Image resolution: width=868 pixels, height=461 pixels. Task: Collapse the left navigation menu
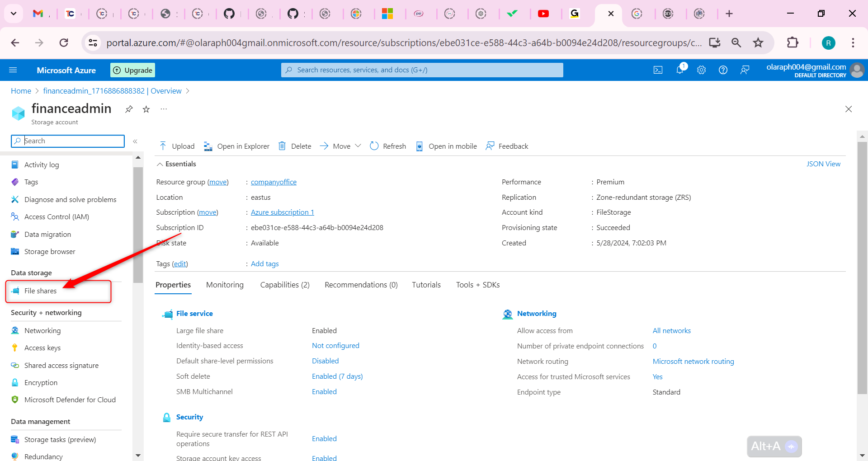coord(135,141)
